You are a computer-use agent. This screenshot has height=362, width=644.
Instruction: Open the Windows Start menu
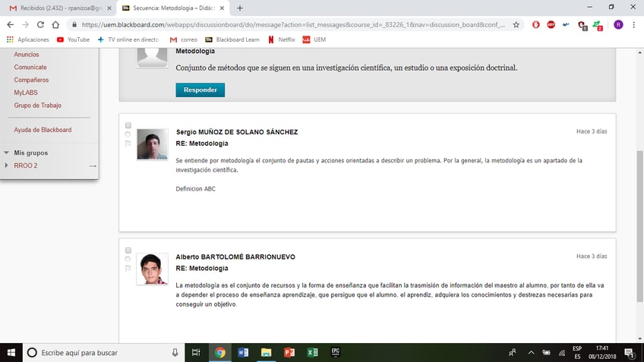[11, 353]
